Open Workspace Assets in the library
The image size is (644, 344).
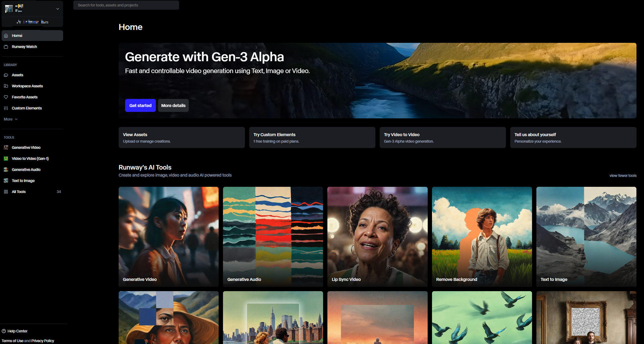point(32,86)
